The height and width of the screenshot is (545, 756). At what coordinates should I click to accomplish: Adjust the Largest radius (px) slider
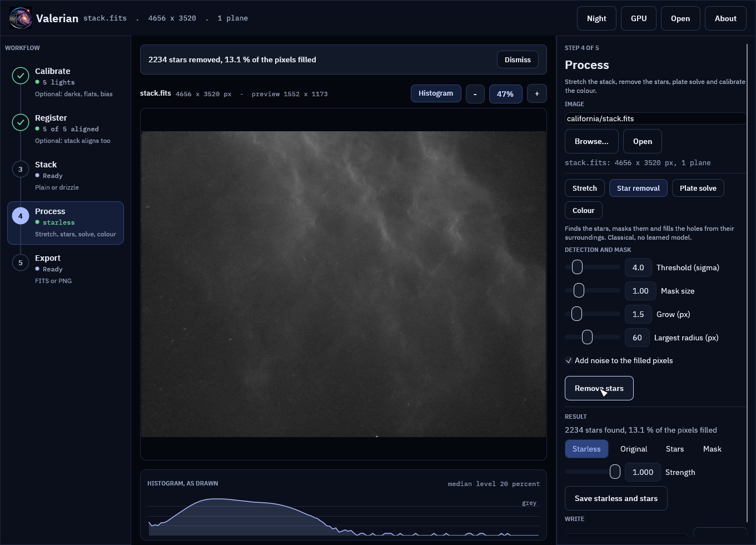[x=593, y=337]
